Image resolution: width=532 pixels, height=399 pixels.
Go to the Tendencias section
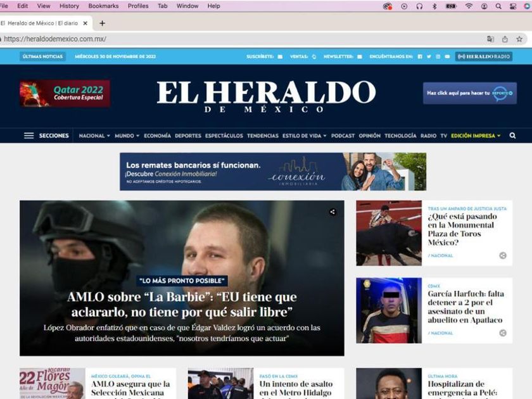[263, 136]
